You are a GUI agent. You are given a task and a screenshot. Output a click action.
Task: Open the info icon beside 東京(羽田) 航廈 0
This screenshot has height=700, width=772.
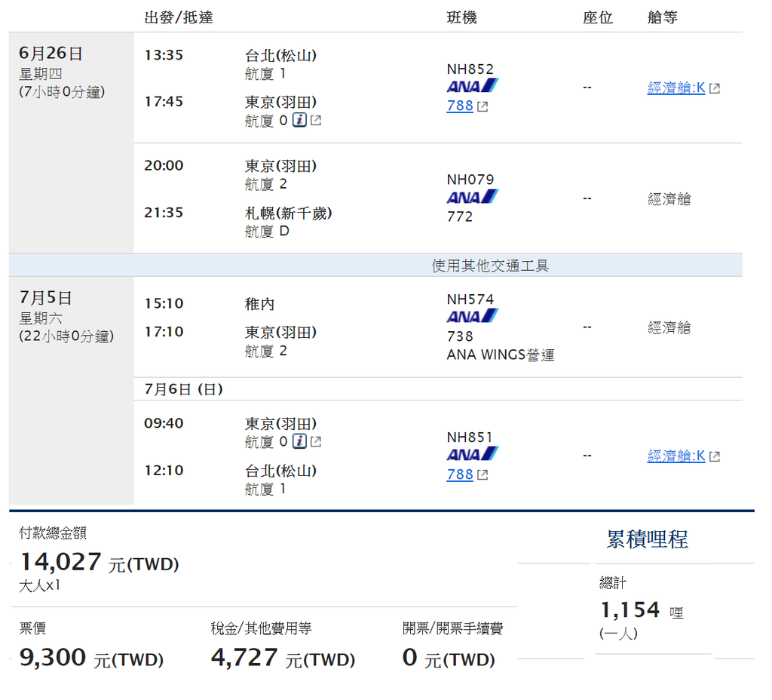pyautogui.click(x=299, y=119)
